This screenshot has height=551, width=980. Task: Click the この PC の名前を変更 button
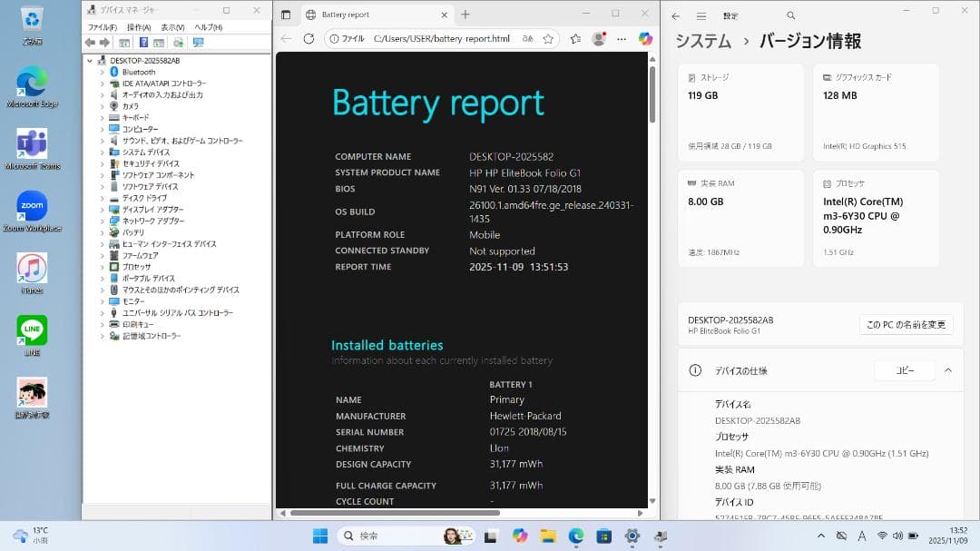(906, 324)
